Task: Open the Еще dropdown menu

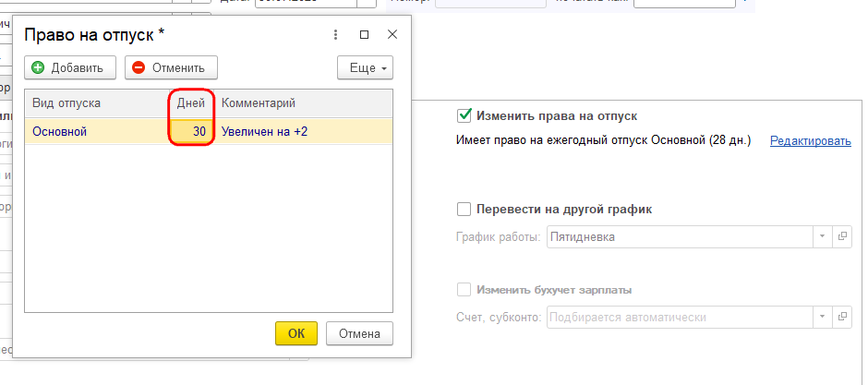Action: point(365,68)
